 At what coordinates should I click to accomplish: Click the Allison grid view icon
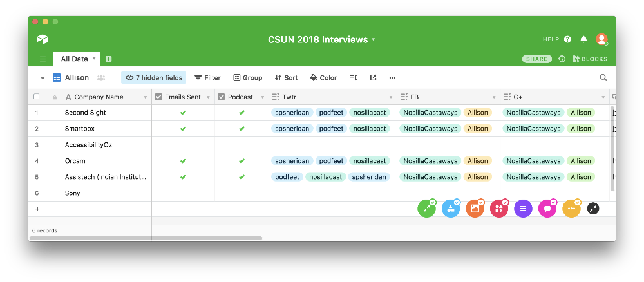coord(57,77)
